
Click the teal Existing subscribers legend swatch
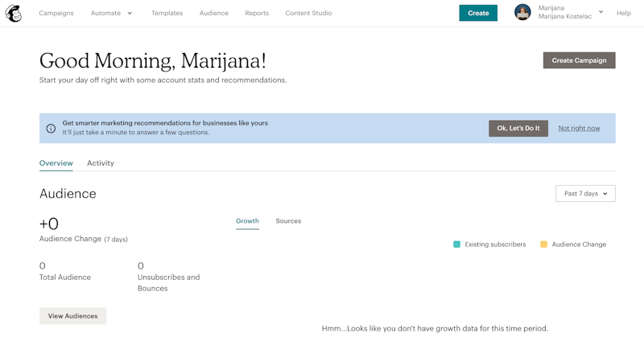point(456,244)
